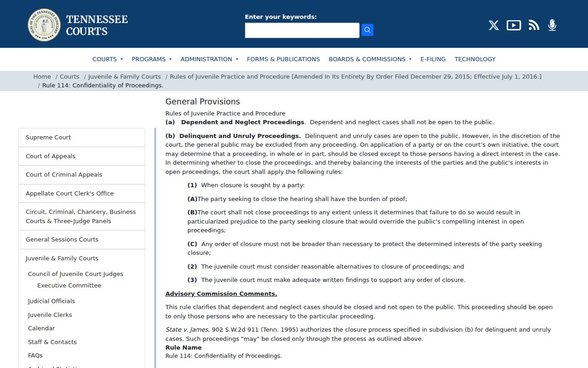Select Supreme Court in the sidebar
588x368 pixels.
[x=82, y=138]
